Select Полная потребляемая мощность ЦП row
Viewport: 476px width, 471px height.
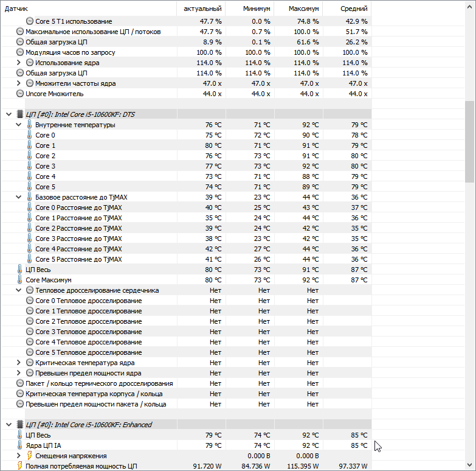(186, 466)
